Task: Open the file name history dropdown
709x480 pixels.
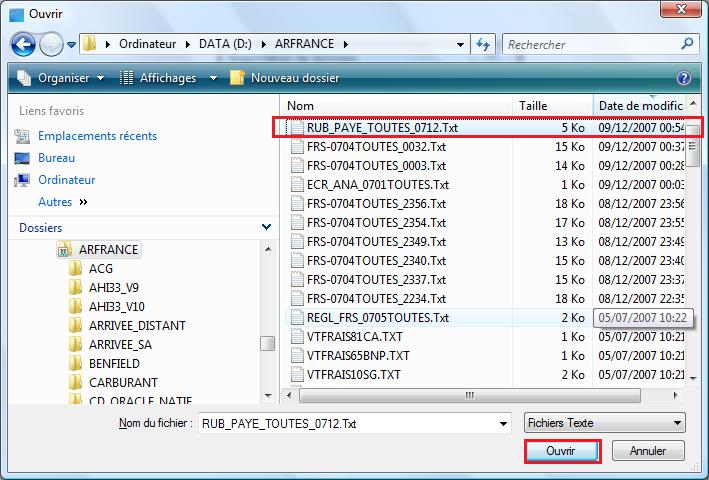Action: click(504, 424)
